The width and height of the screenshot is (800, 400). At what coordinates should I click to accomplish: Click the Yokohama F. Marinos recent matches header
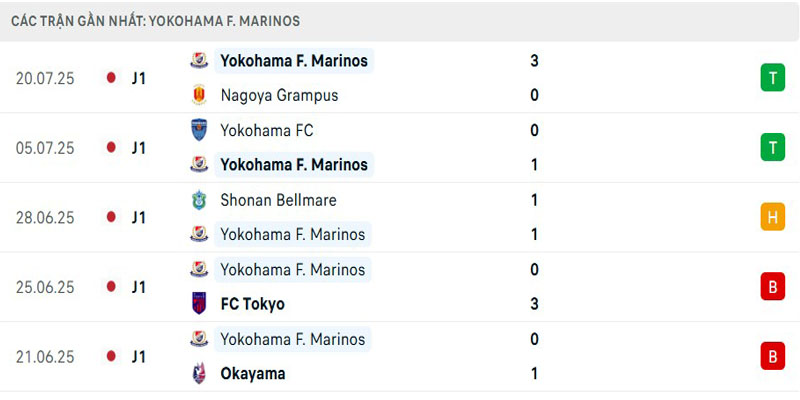point(155,21)
